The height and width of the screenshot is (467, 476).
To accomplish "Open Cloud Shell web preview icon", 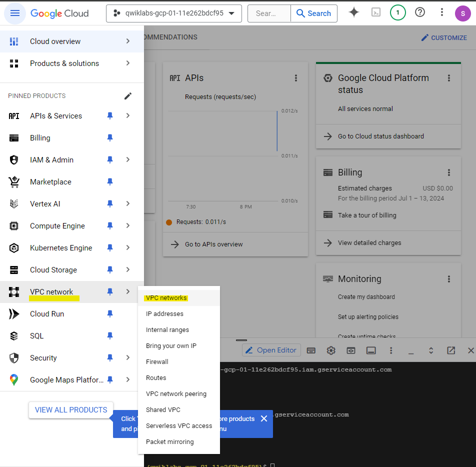I will pos(351,350).
